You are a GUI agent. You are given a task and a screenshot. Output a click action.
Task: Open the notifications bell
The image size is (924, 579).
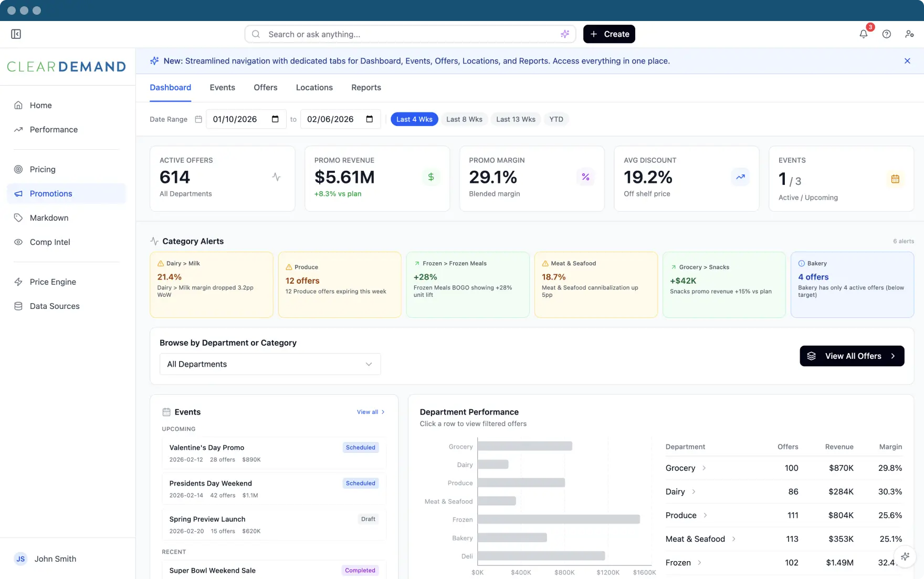pos(863,34)
